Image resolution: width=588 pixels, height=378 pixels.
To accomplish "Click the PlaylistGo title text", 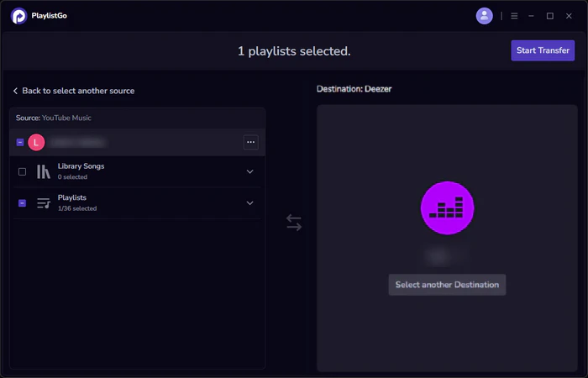I will (49, 16).
